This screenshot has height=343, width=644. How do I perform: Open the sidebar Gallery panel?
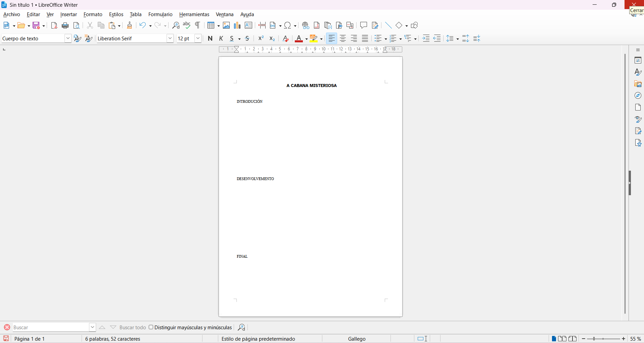[638, 84]
